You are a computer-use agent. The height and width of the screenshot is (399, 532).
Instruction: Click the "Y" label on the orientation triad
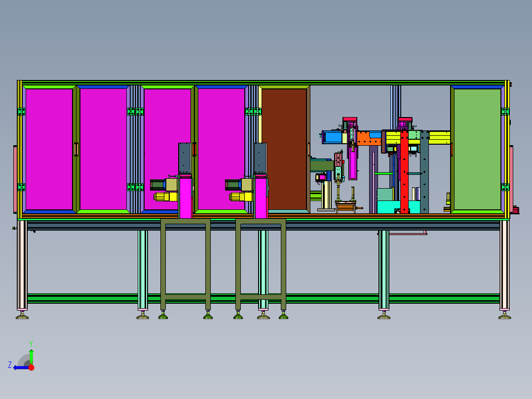tap(31, 343)
